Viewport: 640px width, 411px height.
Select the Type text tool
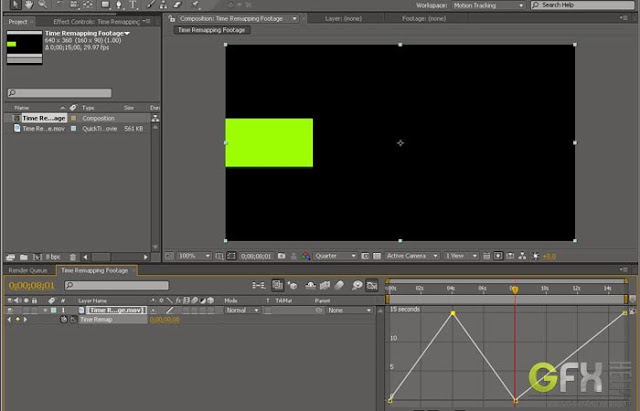click(133, 4)
